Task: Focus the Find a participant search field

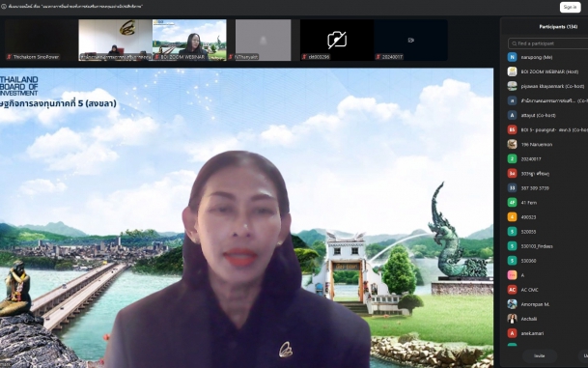Action: coord(548,43)
